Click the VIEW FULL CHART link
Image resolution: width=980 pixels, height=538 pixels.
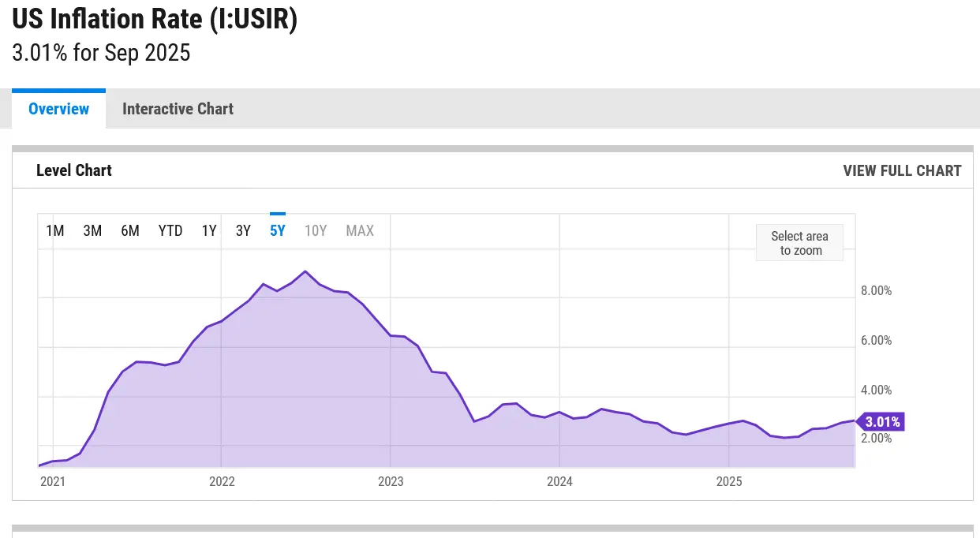click(x=902, y=170)
